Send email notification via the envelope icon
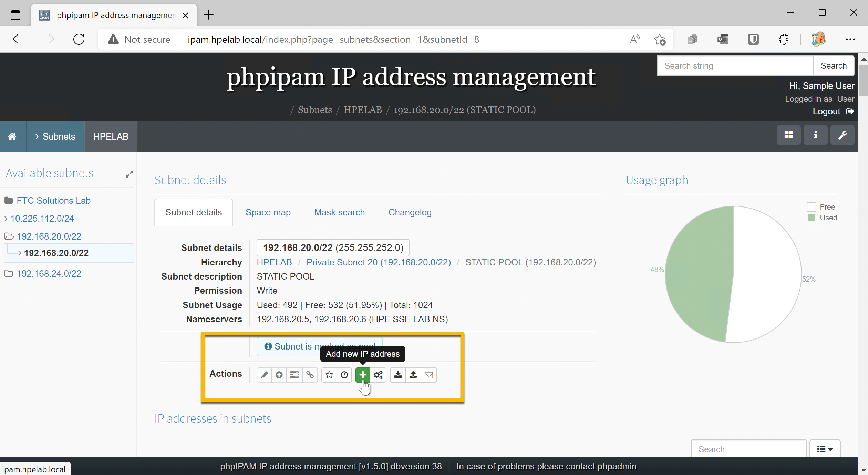 [429, 375]
